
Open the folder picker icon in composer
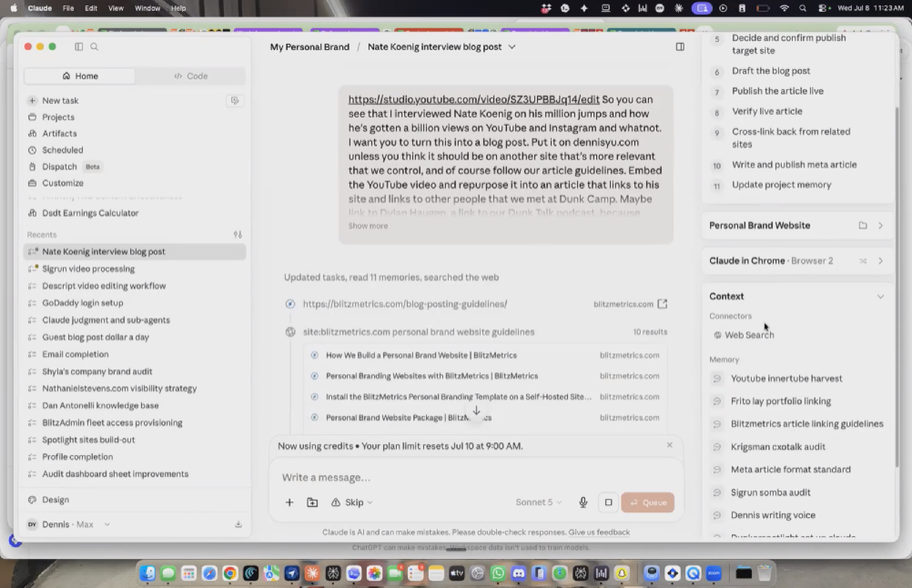[312, 502]
